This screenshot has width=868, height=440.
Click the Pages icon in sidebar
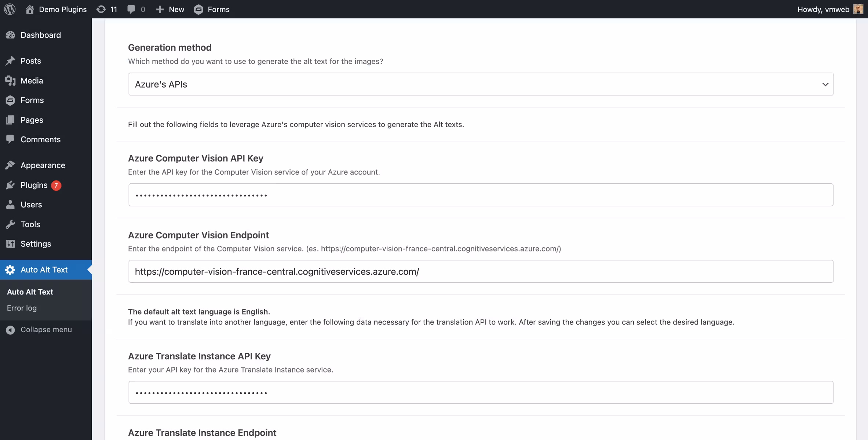pos(10,120)
